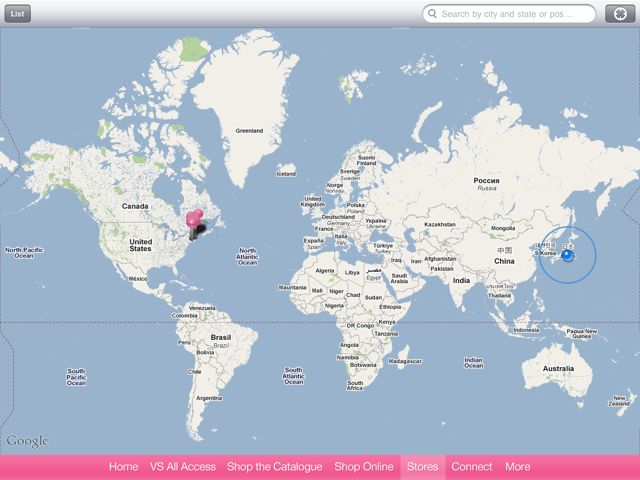Image resolution: width=640 pixels, height=480 pixels.
Task: Click the Colombia map label
Action: click(x=184, y=316)
